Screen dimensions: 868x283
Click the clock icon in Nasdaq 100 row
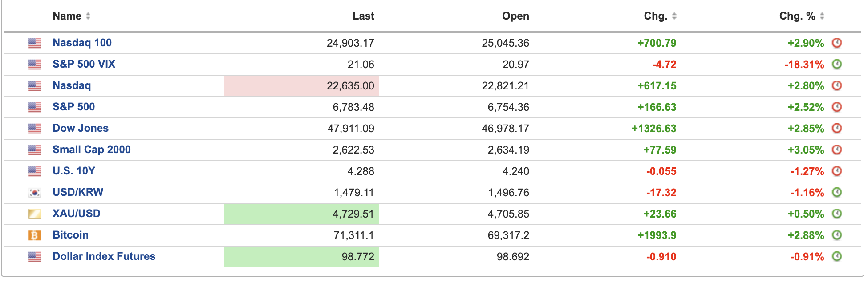pos(837,43)
